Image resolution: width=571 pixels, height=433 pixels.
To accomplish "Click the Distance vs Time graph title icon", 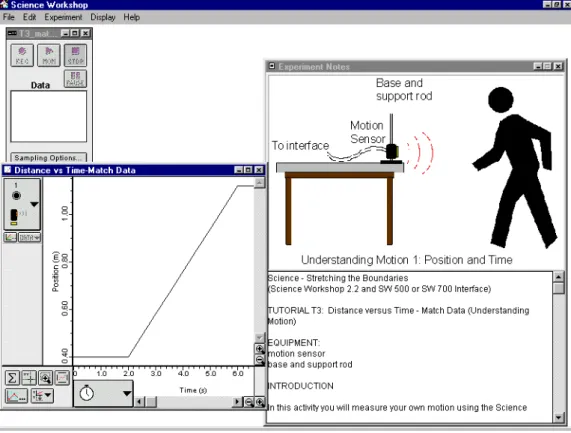I will point(7,170).
